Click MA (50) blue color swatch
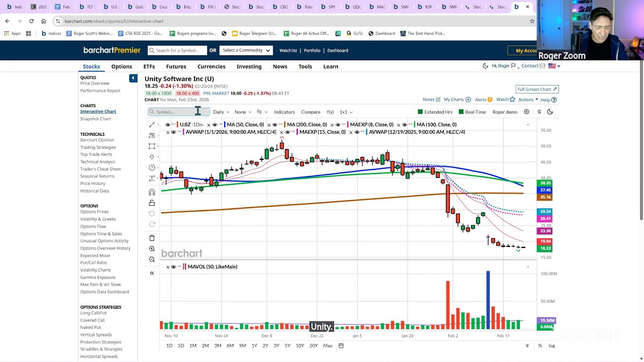Screen dimensions: 644x362 tap(224, 125)
